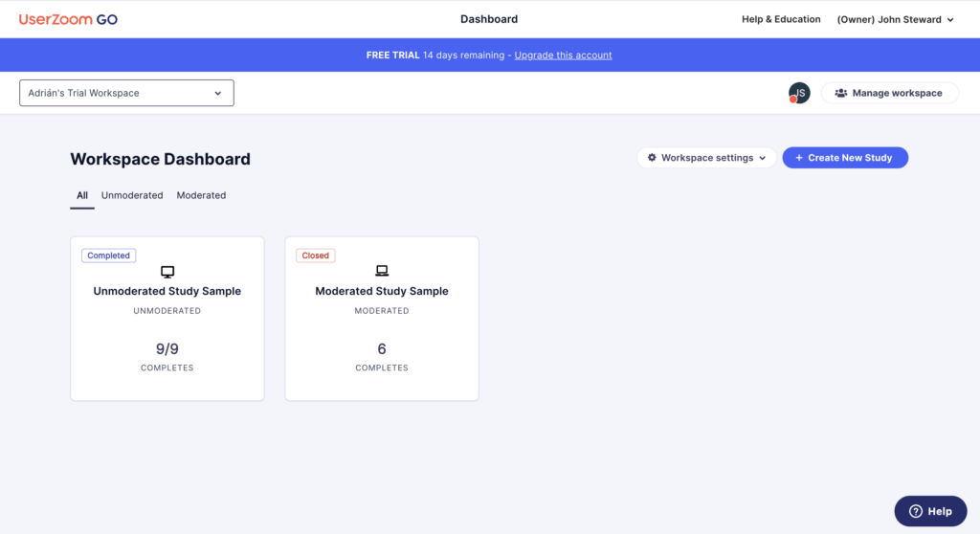The width and height of the screenshot is (980, 534).
Task: Expand the Workspace settings chevron
Action: click(763, 158)
